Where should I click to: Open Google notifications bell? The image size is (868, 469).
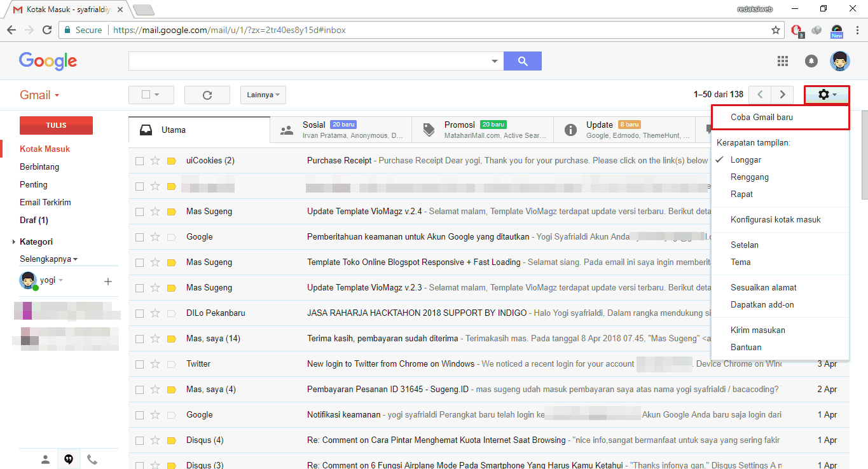811,61
